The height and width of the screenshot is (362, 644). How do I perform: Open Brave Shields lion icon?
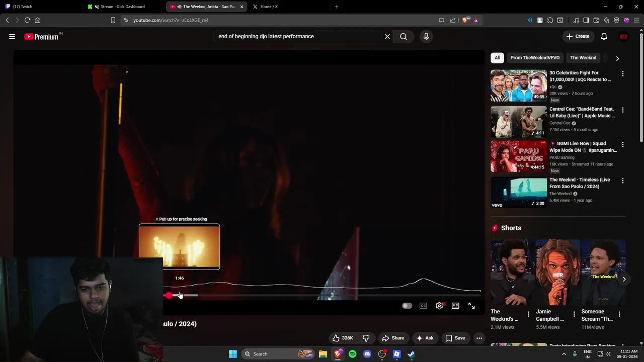click(x=466, y=20)
